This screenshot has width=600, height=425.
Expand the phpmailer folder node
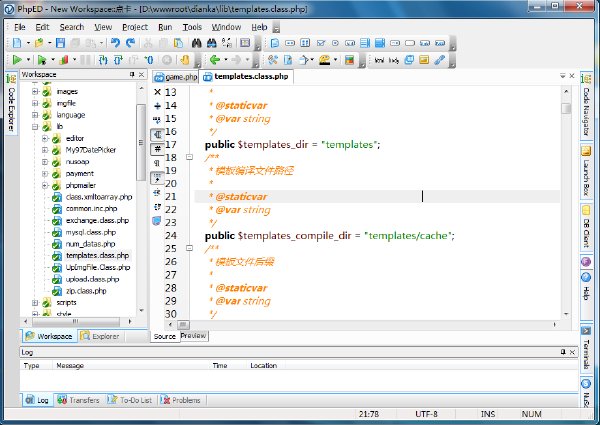coord(45,186)
